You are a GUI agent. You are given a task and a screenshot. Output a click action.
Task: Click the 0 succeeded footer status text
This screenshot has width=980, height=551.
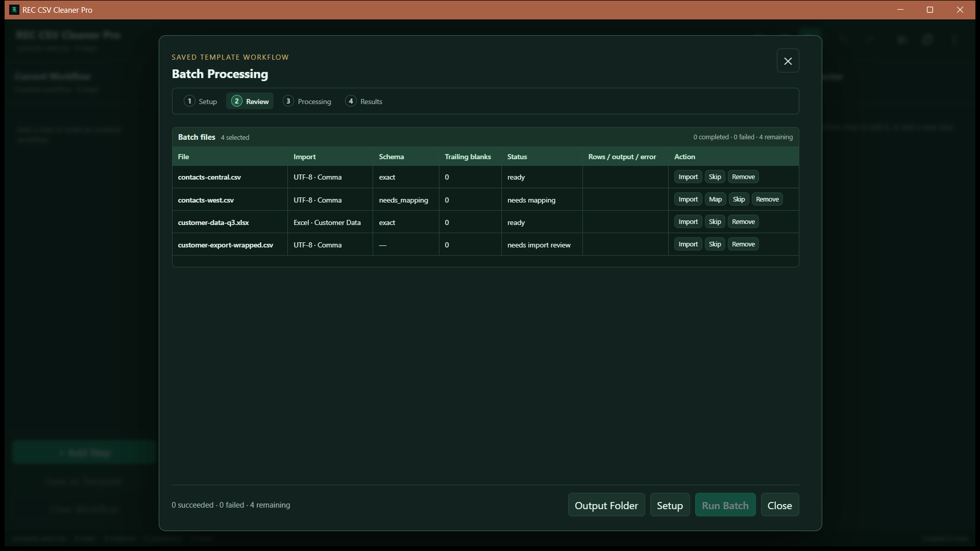(231, 505)
